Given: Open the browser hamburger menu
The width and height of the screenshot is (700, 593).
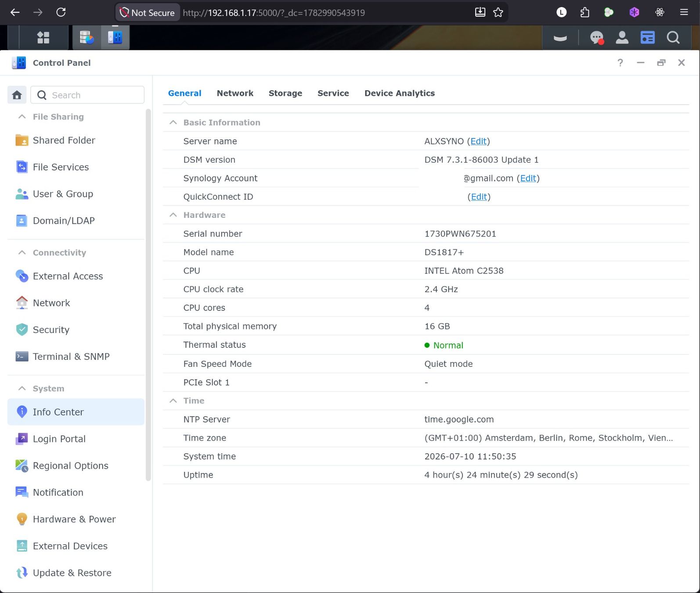Looking at the screenshot, I should click(684, 12).
